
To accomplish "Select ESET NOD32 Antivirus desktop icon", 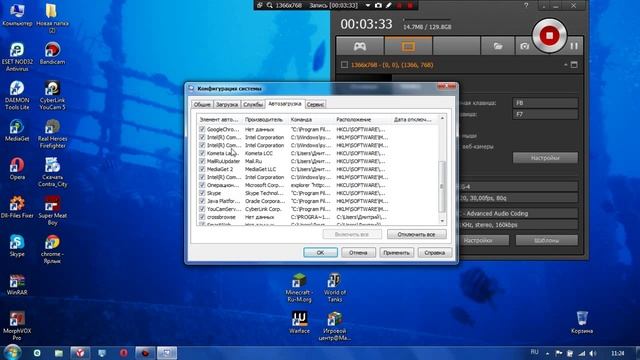I will click(17, 56).
